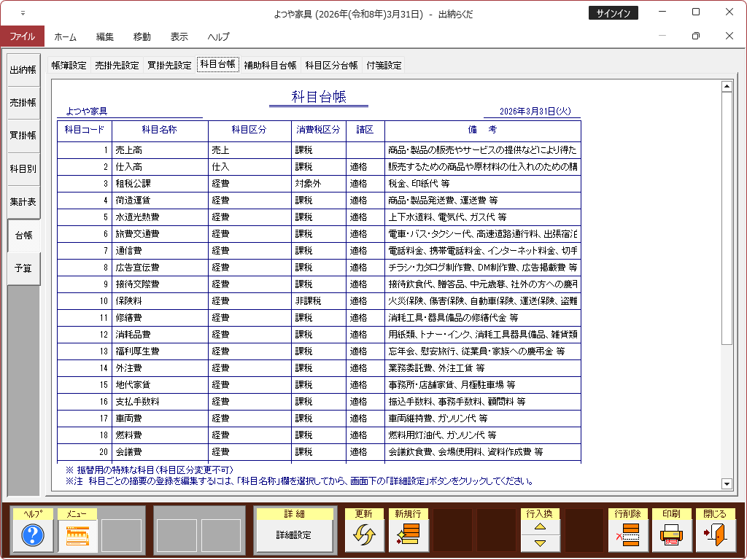
Task: Click the サインイン button in title bar
Action: tap(614, 13)
